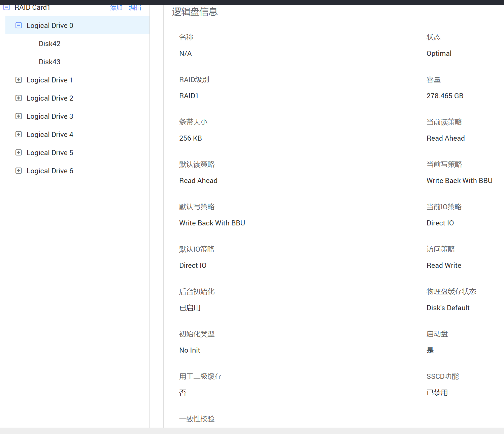Pick the Logical Drive 5 label

pyautogui.click(x=50, y=153)
